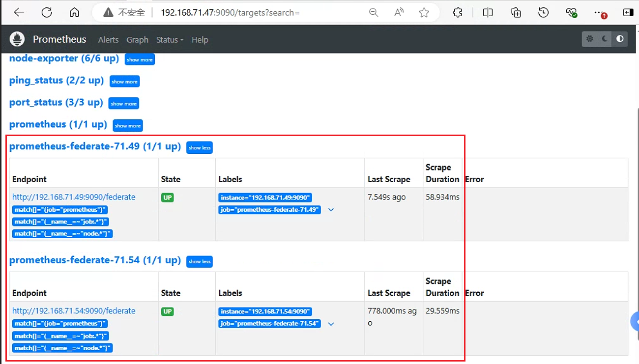Open the collections icon in browser toolbar
The height and width of the screenshot is (364, 639).
tap(516, 13)
